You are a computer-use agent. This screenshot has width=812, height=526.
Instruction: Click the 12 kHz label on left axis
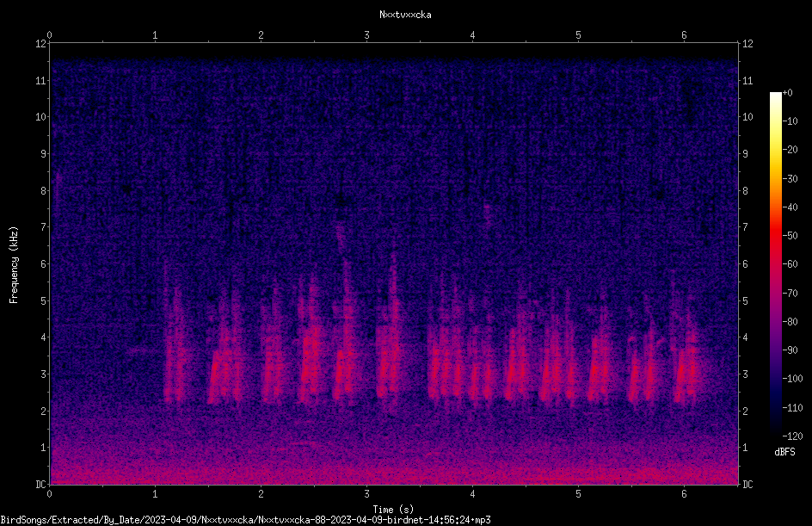click(x=41, y=44)
